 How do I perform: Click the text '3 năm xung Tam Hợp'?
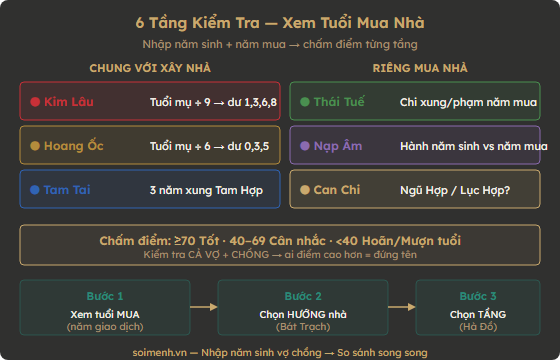click(206, 190)
